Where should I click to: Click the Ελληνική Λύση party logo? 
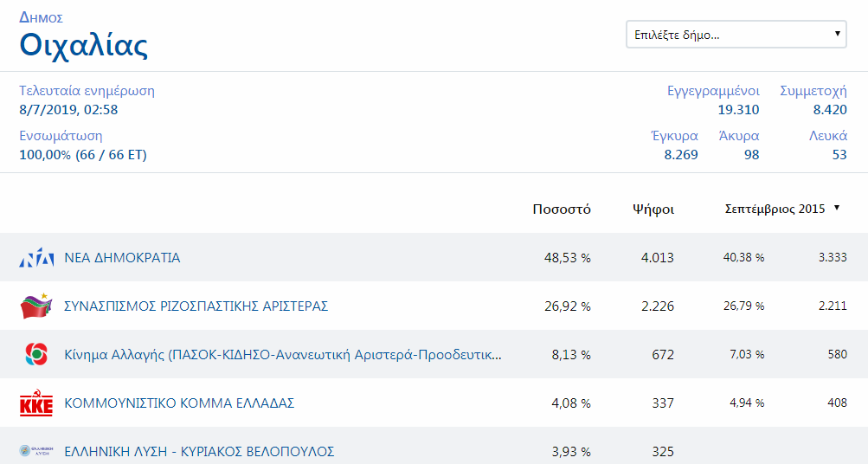pyautogui.click(x=36, y=451)
